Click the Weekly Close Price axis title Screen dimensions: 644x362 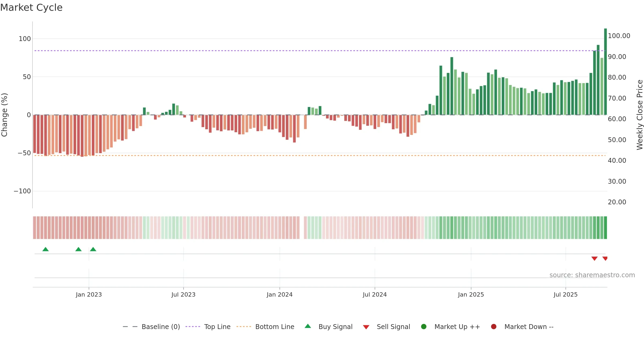(640, 115)
